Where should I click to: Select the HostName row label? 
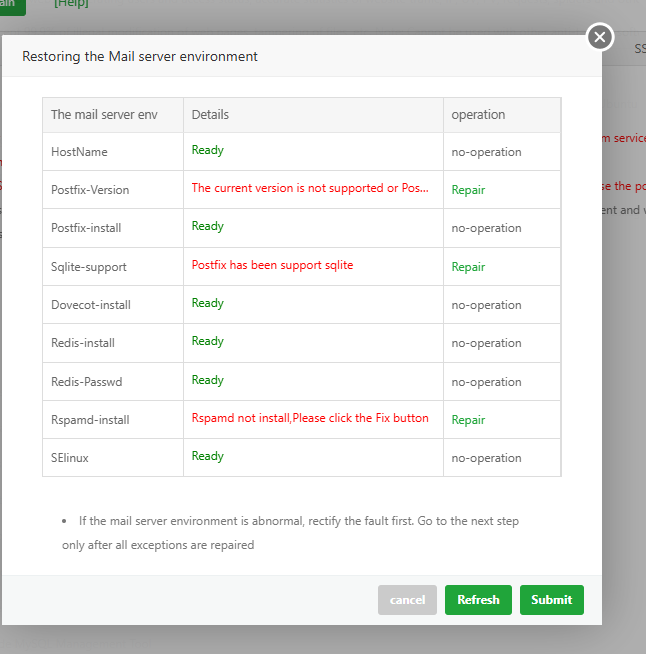[x=79, y=152]
